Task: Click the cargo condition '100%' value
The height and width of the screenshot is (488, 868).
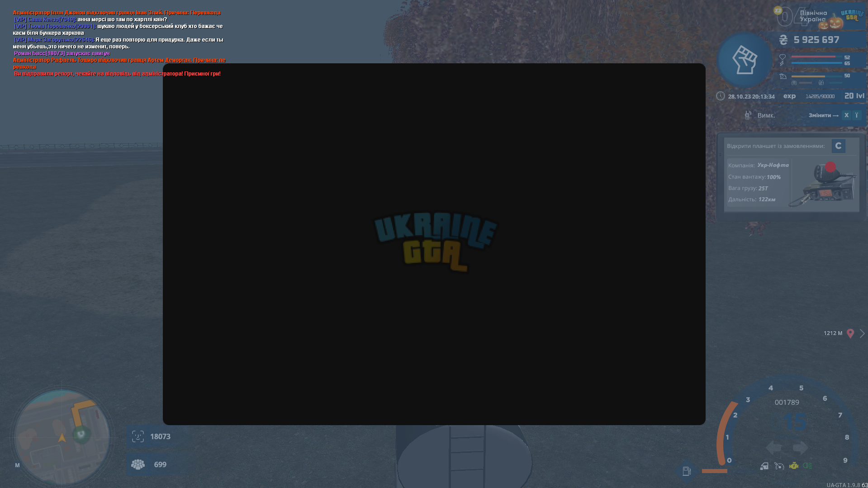Action: tap(774, 177)
